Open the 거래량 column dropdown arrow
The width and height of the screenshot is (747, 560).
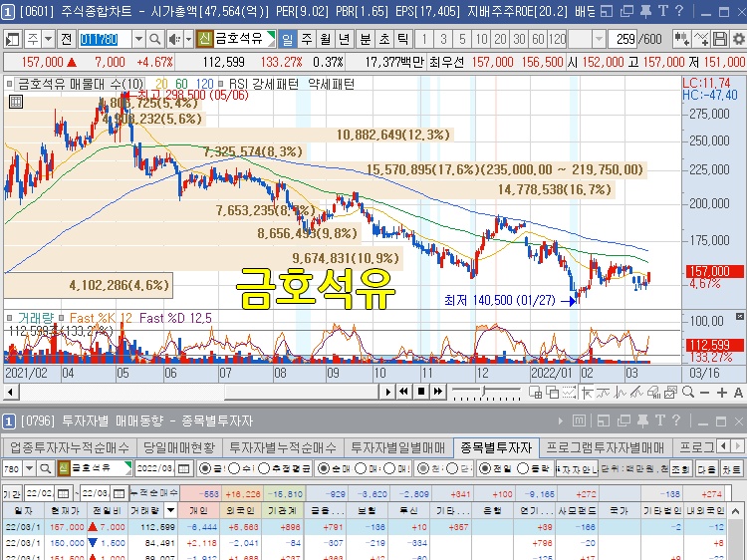pos(170,511)
